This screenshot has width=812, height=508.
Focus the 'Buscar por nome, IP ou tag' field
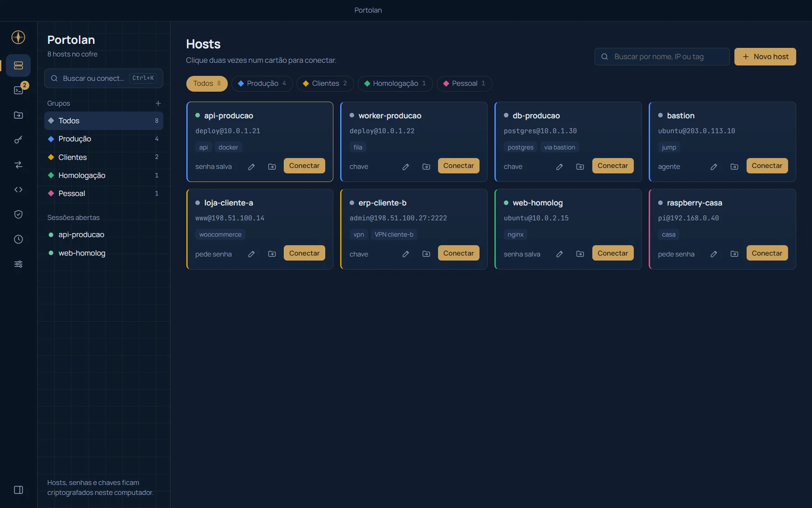click(x=662, y=57)
